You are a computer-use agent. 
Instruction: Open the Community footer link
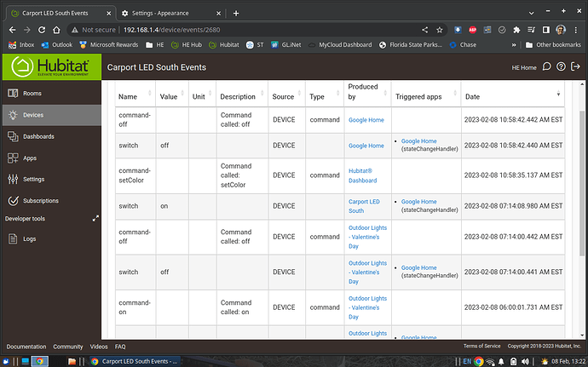[68, 347]
